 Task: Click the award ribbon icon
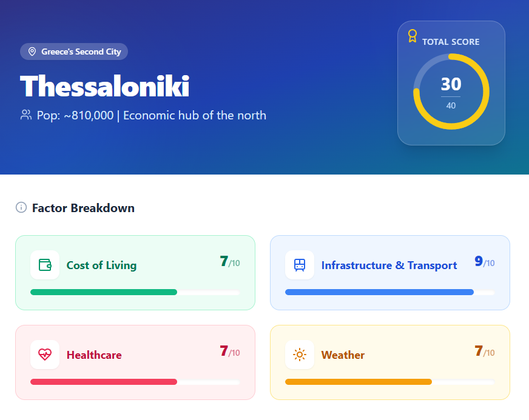[x=413, y=36]
